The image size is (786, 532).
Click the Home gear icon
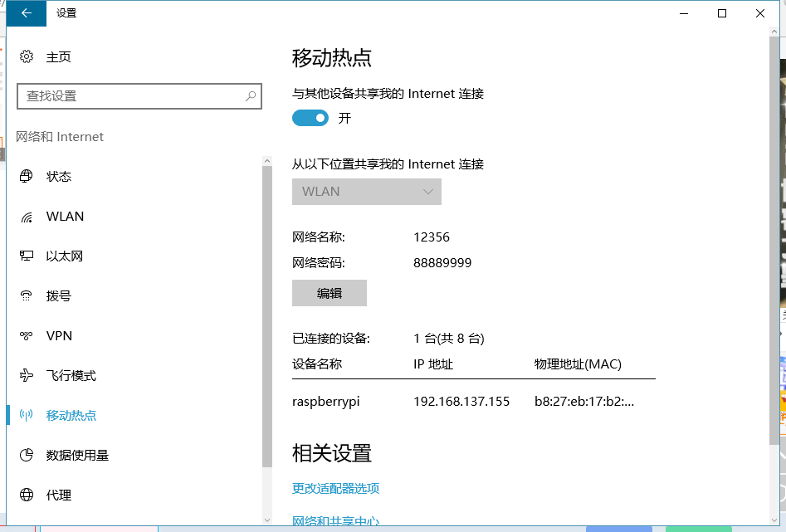click(x=27, y=56)
